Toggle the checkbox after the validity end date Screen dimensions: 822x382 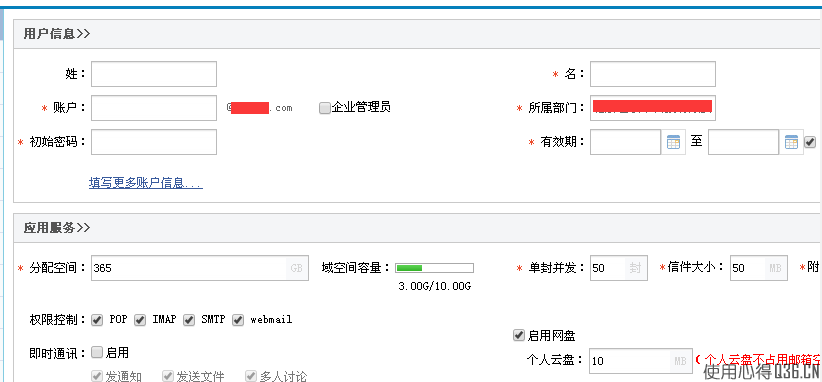(810, 142)
